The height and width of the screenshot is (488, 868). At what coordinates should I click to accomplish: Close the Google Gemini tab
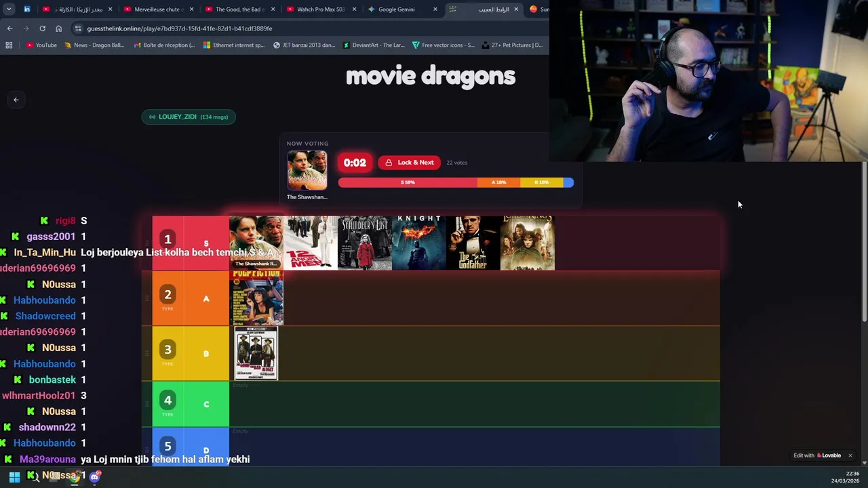click(x=435, y=9)
